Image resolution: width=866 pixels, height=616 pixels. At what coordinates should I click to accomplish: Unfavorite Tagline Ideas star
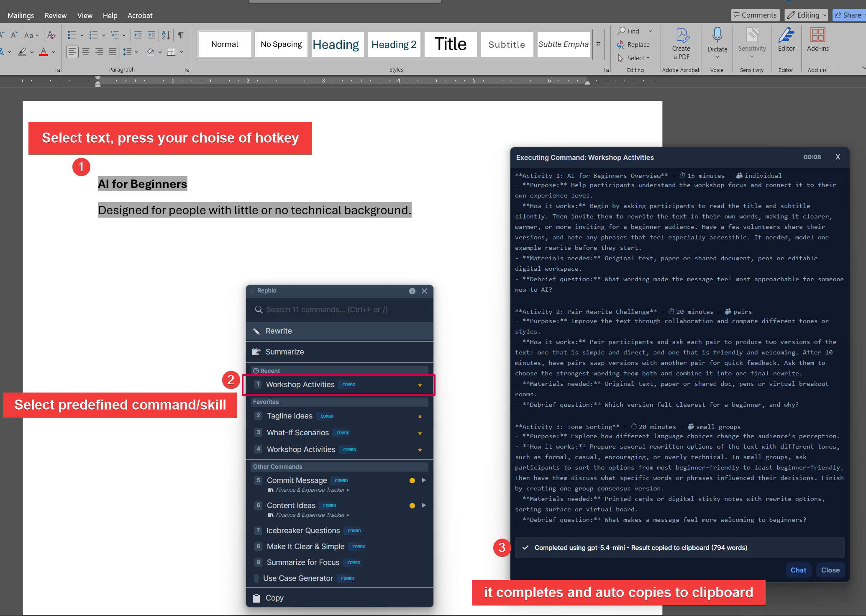(420, 416)
